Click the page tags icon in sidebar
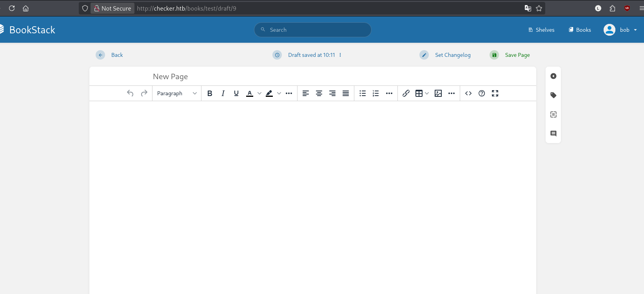This screenshot has width=644, height=294. point(553,95)
